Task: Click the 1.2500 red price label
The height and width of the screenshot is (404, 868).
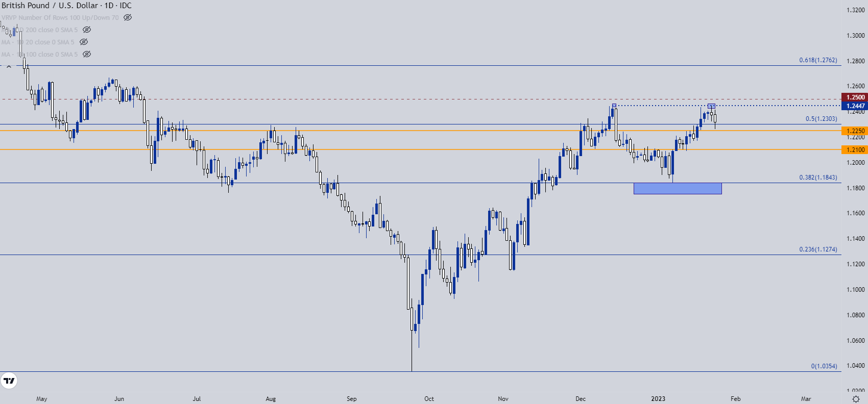Action: pyautogui.click(x=855, y=97)
